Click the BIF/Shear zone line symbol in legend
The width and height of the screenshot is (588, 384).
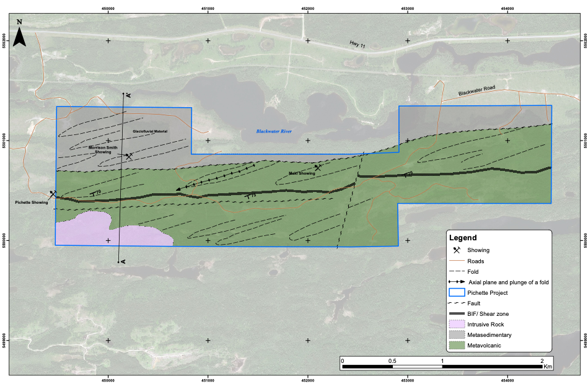pos(457,314)
